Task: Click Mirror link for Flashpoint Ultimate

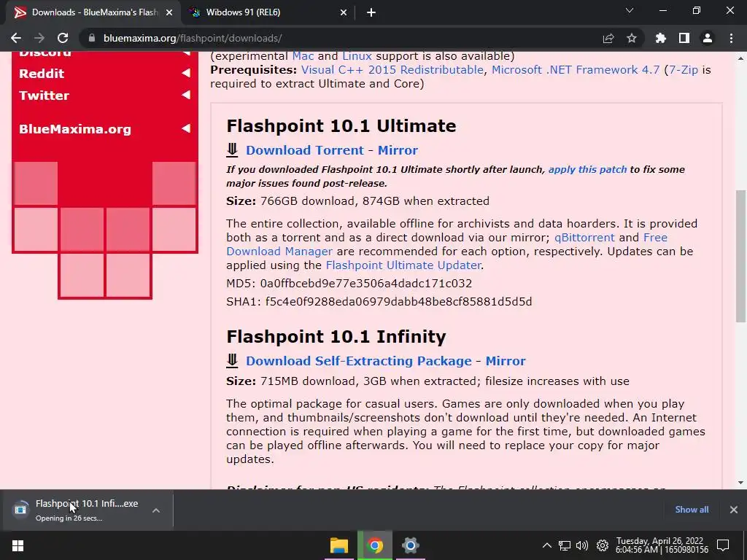Action: click(x=398, y=150)
